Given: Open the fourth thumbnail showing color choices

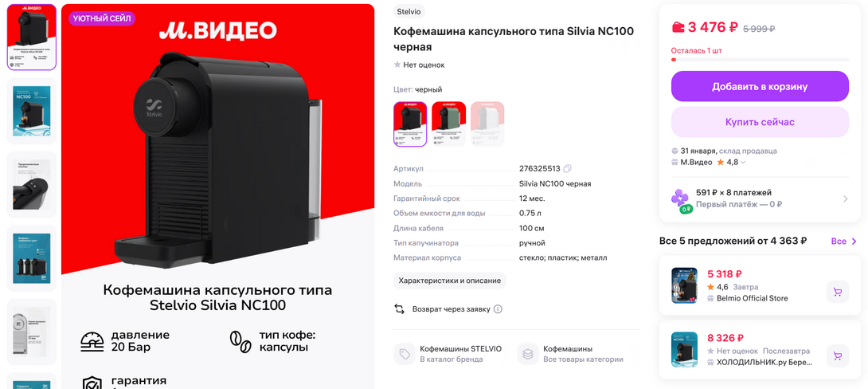Looking at the screenshot, I should (x=32, y=258).
